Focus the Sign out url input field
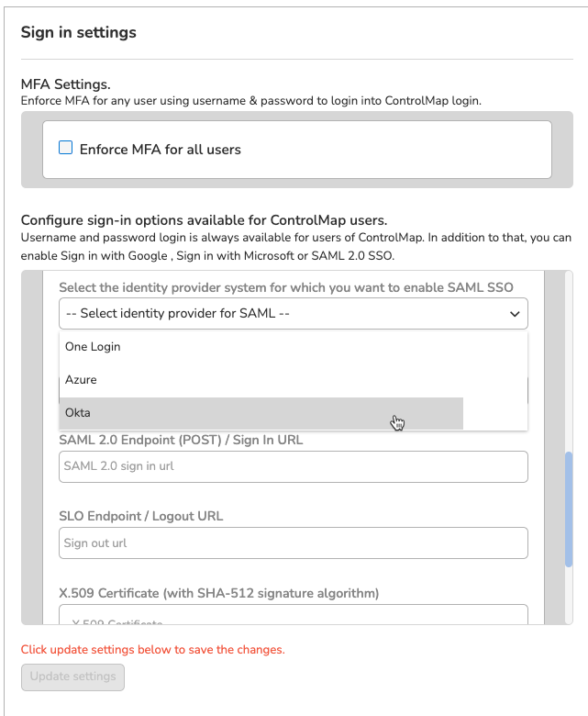 tap(294, 543)
